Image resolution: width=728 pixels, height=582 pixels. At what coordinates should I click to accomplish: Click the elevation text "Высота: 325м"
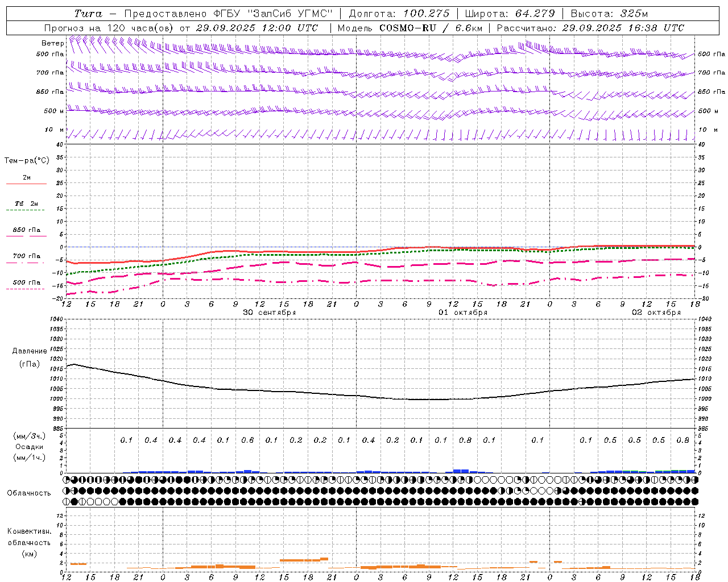tap(609, 14)
